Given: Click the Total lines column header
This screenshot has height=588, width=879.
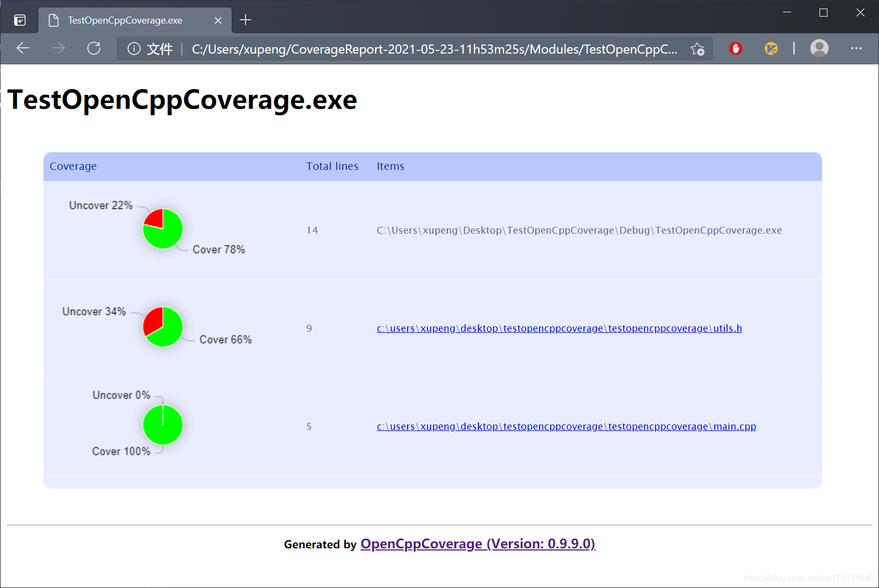Looking at the screenshot, I should (x=333, y=166).
